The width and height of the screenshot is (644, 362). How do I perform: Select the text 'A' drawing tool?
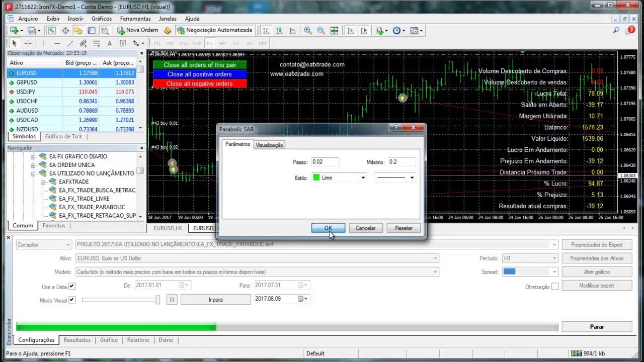coord(109,44)
